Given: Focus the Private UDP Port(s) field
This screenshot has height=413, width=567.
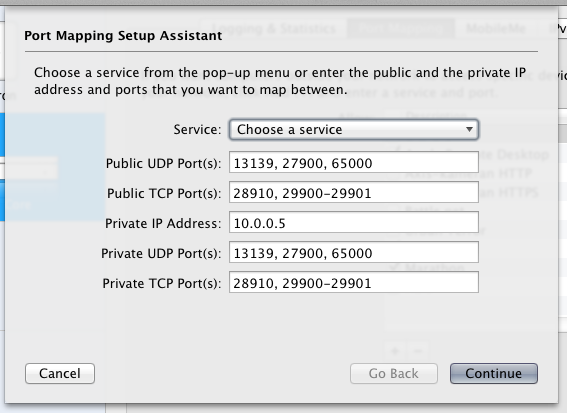Looking at the screenshot, I should tap(354, 252).
